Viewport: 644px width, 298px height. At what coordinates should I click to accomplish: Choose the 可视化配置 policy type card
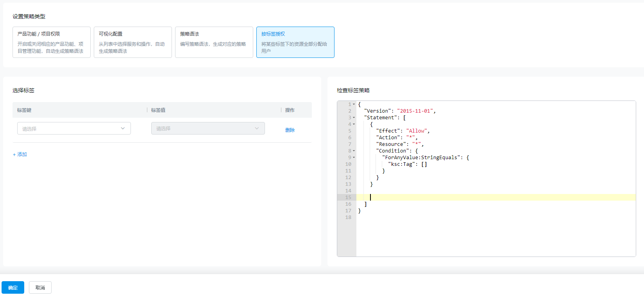(133, 42)
